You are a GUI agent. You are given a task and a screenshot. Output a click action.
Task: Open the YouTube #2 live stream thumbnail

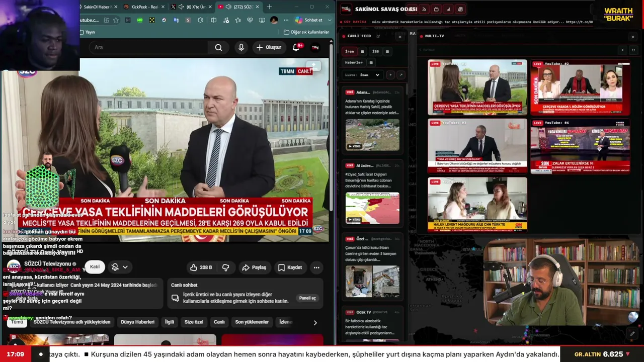[x=580, y=88]
